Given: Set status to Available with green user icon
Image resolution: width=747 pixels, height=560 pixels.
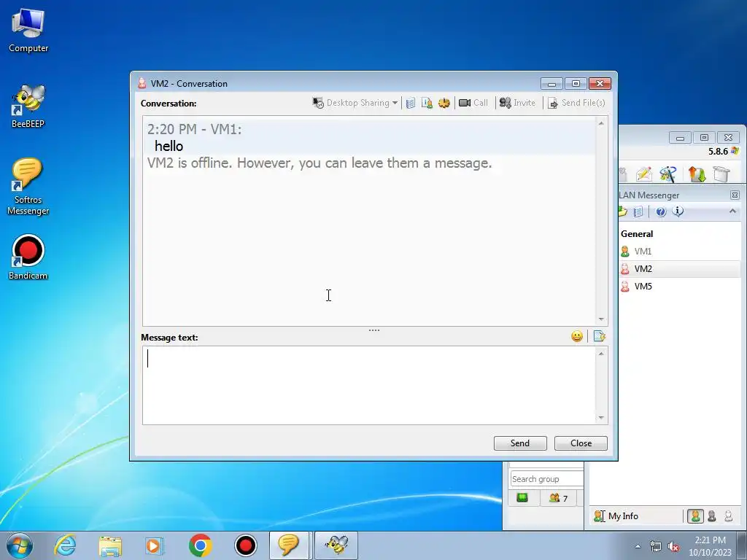Looking at the screenshot, I should point(695,516).
